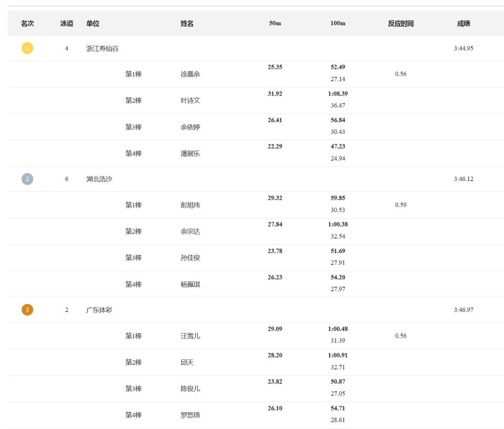The width and height of the screenshot is (504, 429).
Task: Click swimmer name 汪雪儿
Action: 190,336
